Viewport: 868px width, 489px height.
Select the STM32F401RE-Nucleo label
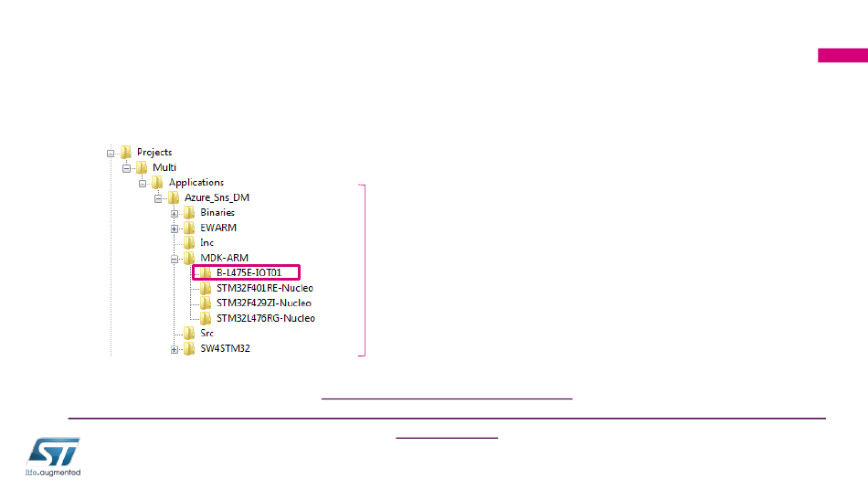click(x=265, y=288)
